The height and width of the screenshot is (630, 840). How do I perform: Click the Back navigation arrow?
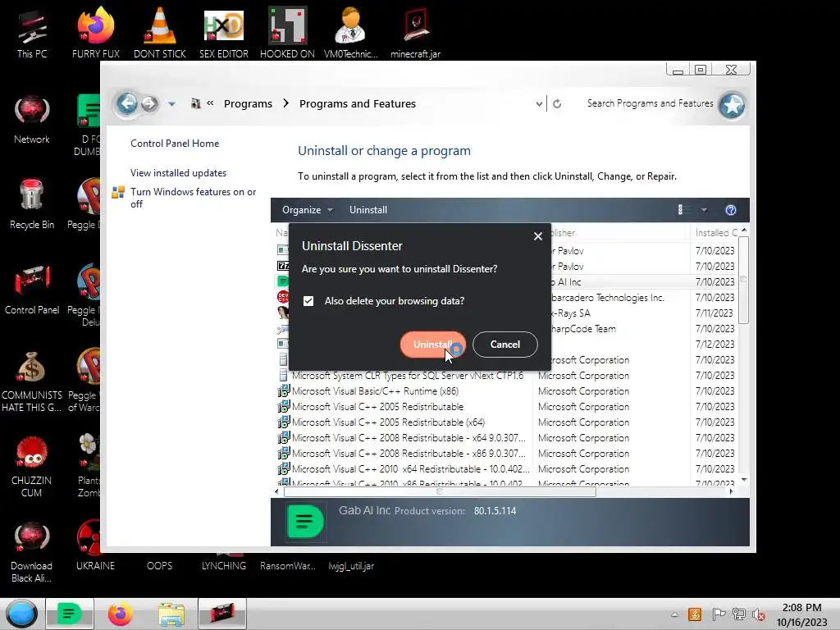click(x=127, y=103)
